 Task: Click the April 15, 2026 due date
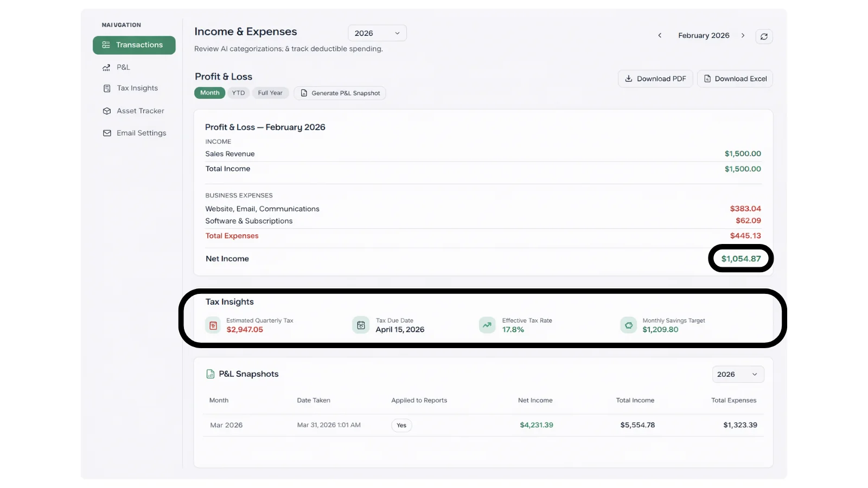[x=400, y=330]
